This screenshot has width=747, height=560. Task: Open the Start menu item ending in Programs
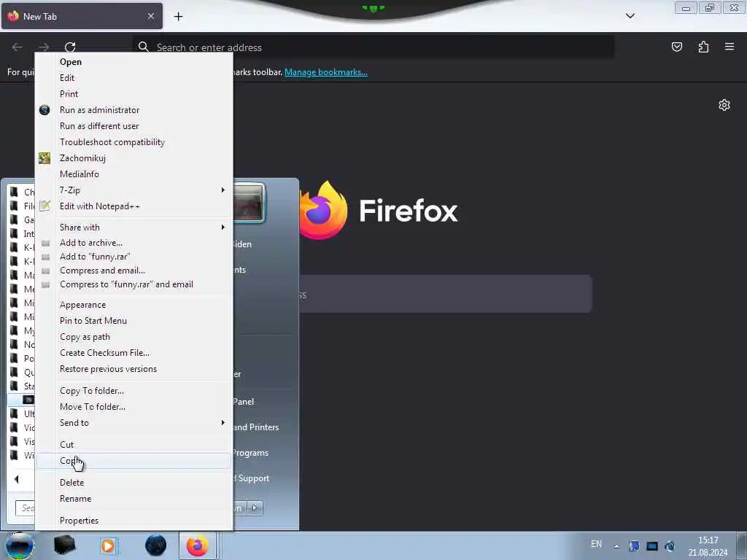point(251,453)
